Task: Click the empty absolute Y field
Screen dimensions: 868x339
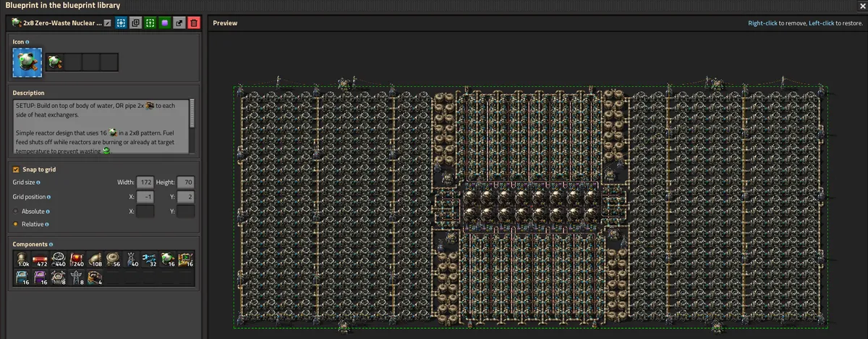Action: 185,211
